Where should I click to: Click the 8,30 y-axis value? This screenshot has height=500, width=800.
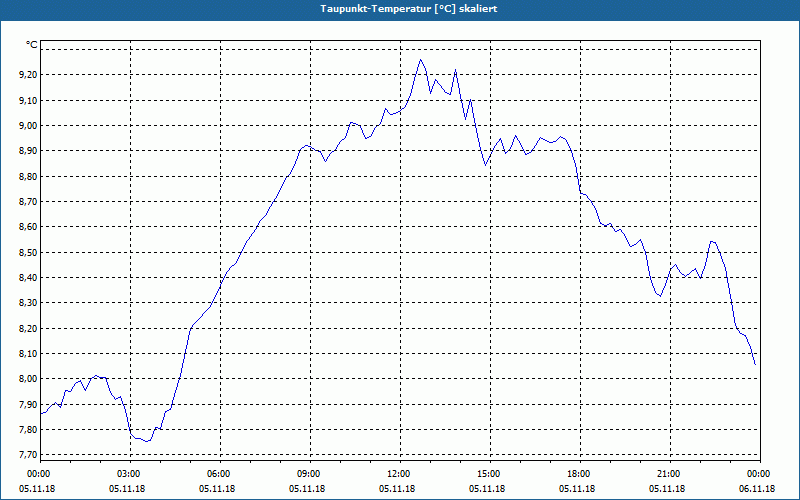coord(28,303)
